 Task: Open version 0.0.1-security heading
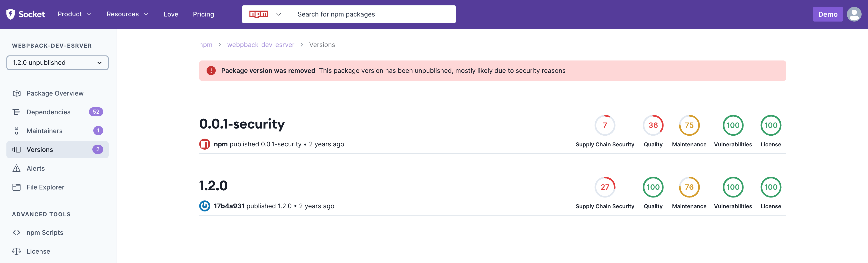pos(242,124)
